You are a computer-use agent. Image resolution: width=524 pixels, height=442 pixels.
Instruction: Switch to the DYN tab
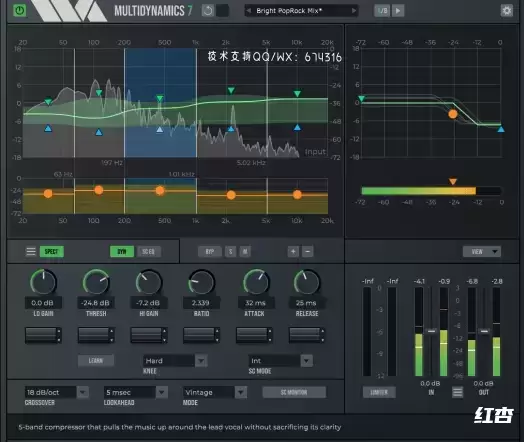click(122, 252)
